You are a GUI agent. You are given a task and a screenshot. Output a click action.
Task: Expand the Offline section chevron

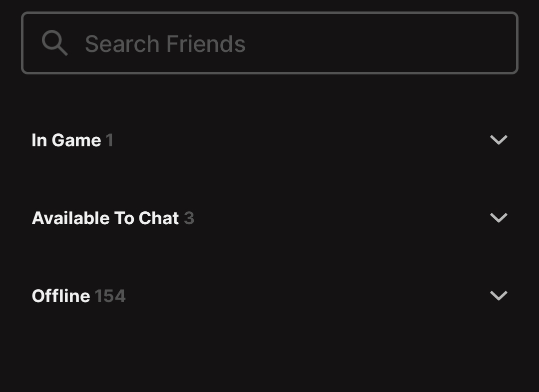499,296
